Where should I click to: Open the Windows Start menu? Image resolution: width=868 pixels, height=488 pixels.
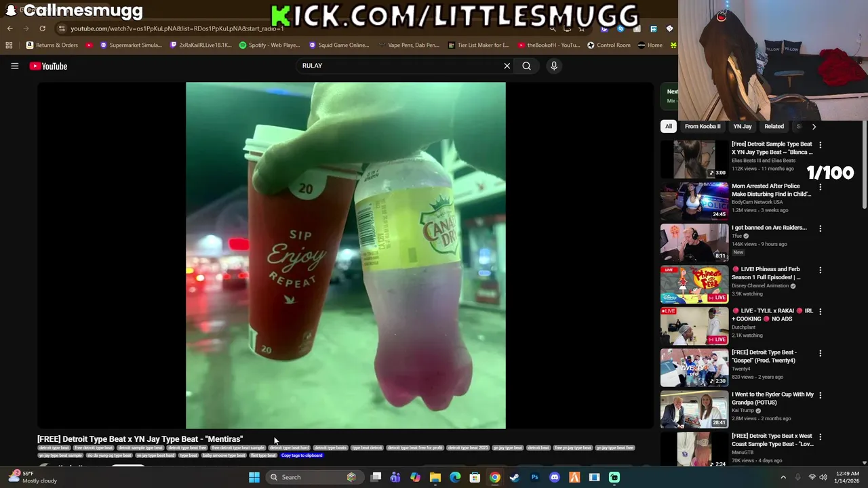tap(254, 477)
